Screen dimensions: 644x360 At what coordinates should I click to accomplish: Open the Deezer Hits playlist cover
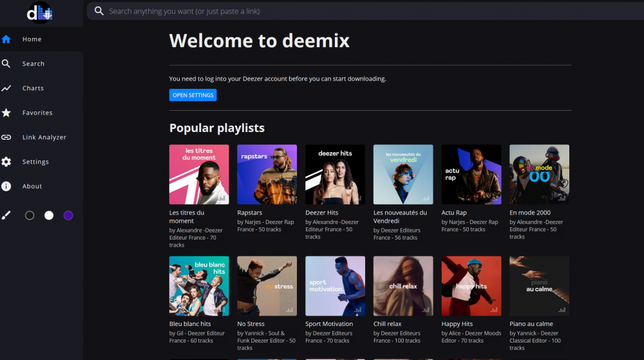pos(335,175)
